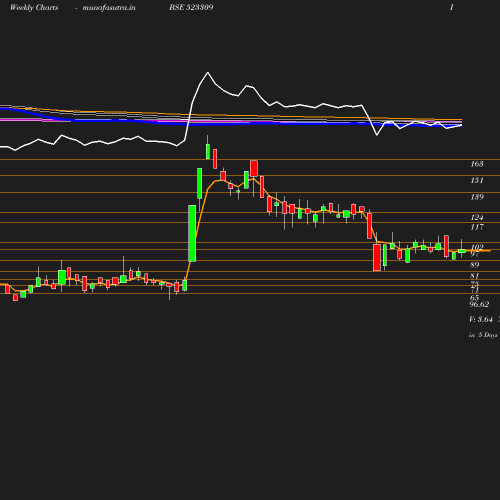The width and height of the screenshot is (500, 500).
Task: Click the "BSE 523309" stock code
Action: click(191, 7)
